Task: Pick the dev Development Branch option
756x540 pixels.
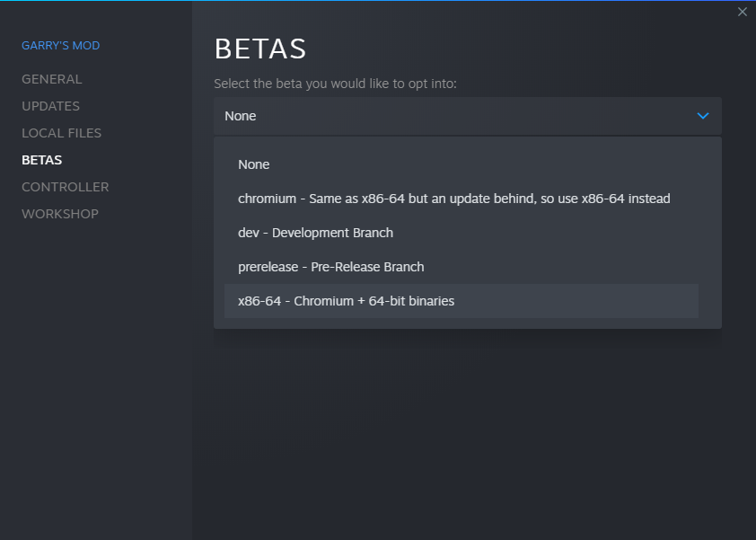Action: pyautogui.click(x=461, y=233)
